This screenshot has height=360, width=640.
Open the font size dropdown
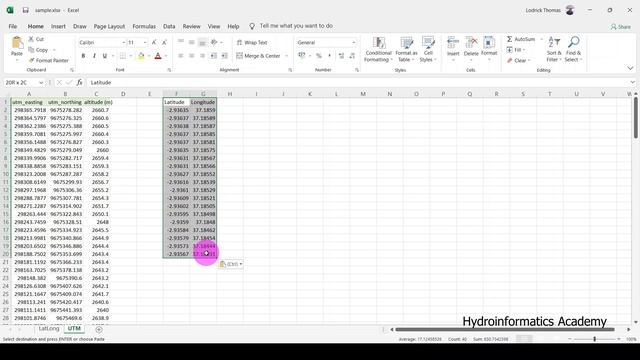pyautogui.click(x=144, y=42)
